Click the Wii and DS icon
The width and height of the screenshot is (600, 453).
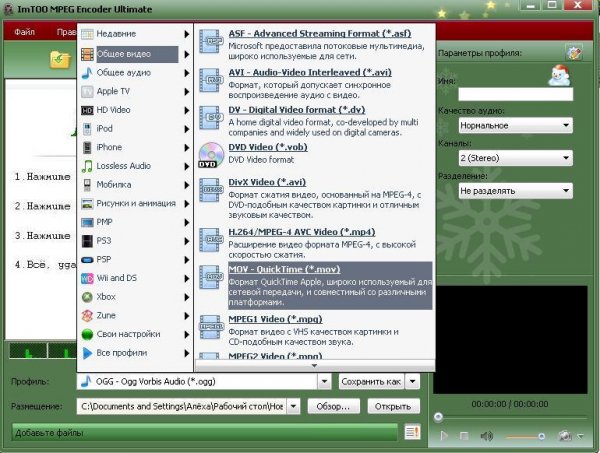pyautogui.click(x=87, y=278)
